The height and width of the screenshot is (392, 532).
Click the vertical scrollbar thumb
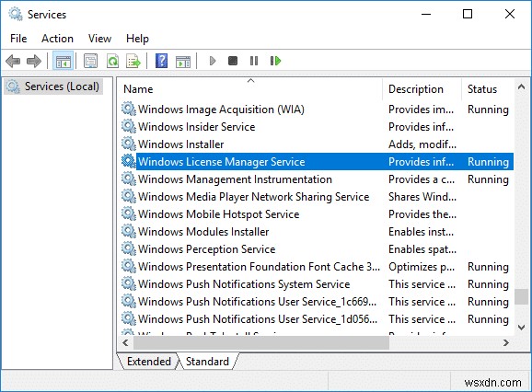coord(521,296)
